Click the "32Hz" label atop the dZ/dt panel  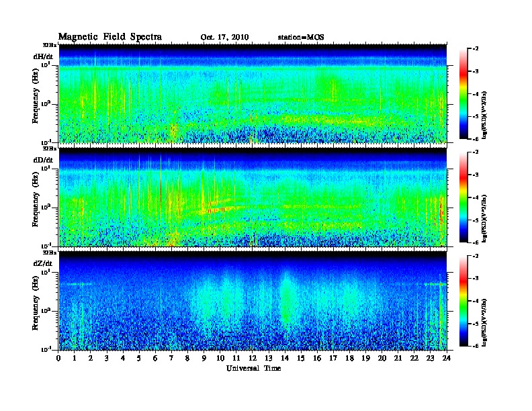click(x=50, y=253)
